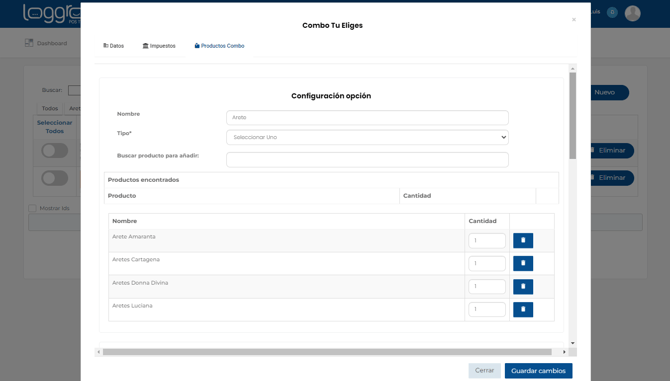Click the horizontal scrollbar thumb

coord(327,352)
